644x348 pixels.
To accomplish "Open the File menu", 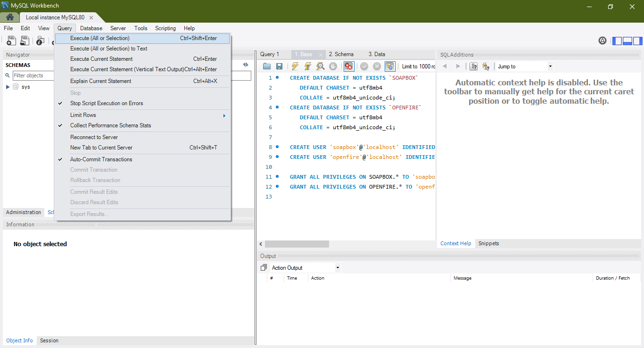I will click(x=8, y=28).
